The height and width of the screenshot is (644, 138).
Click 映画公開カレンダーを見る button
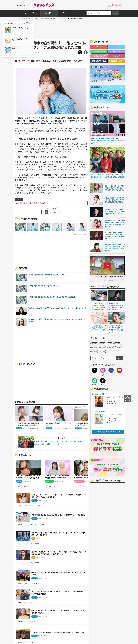pos(108,431)
